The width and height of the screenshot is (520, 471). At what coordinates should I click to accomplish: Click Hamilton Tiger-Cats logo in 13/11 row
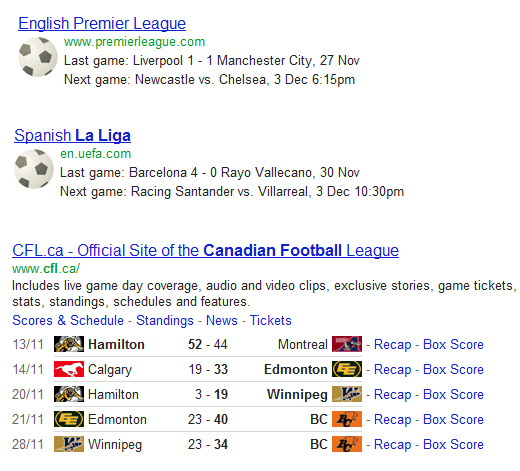tap(69, 344)
